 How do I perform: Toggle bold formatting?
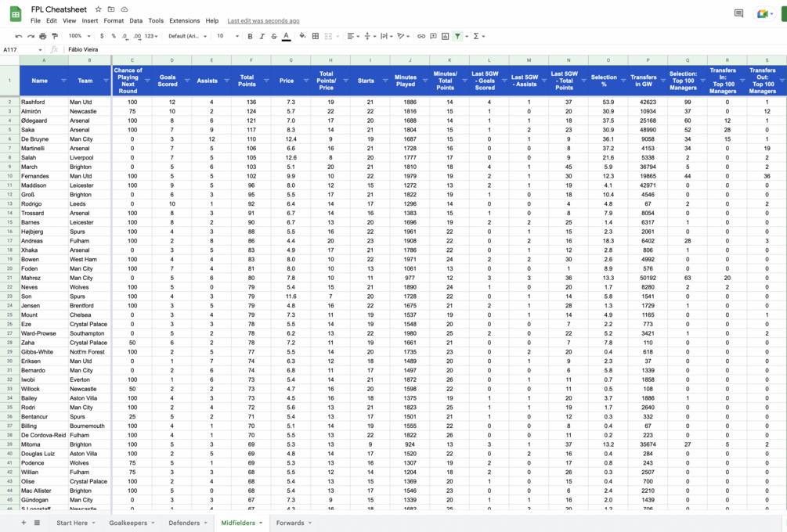[x=250, y=36]
